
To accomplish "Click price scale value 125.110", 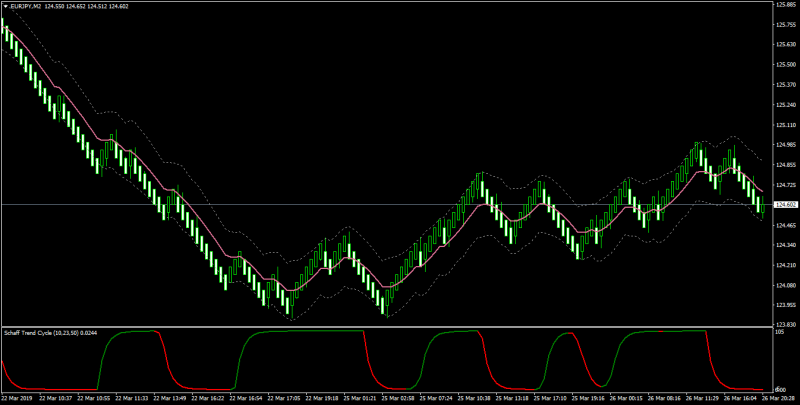I will [785, 125].
